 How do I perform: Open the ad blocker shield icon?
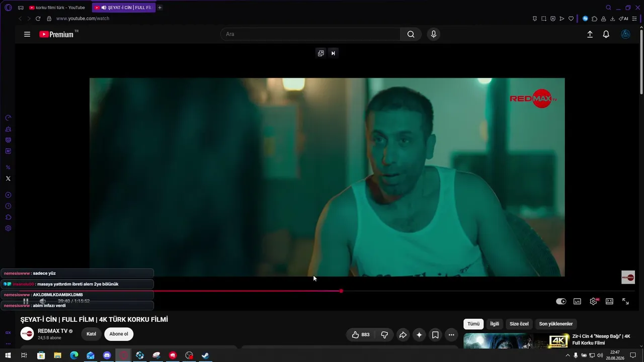tap(552, 19)
